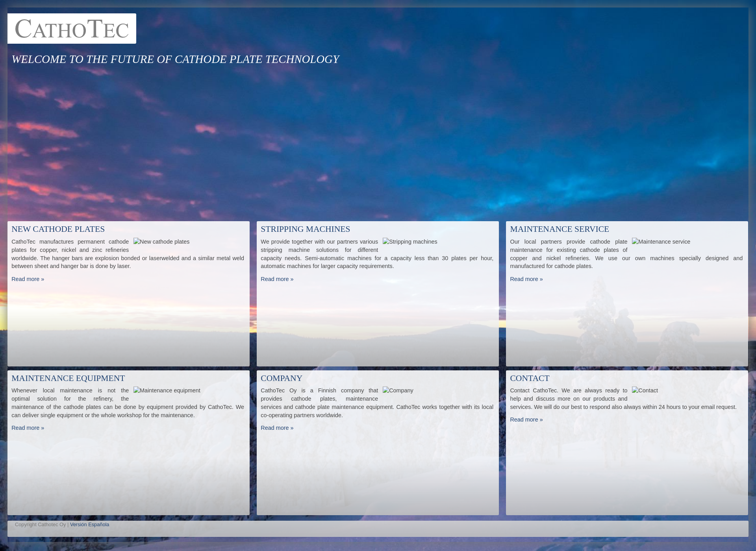Click the Maintenance Service section icon
756x551 pixels.
(636, 241)
